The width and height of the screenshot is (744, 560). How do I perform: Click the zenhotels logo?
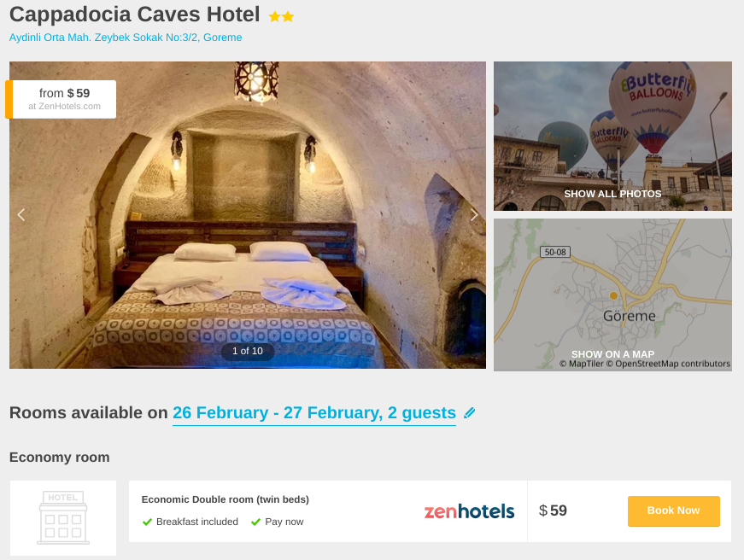[x=468, y=510]
